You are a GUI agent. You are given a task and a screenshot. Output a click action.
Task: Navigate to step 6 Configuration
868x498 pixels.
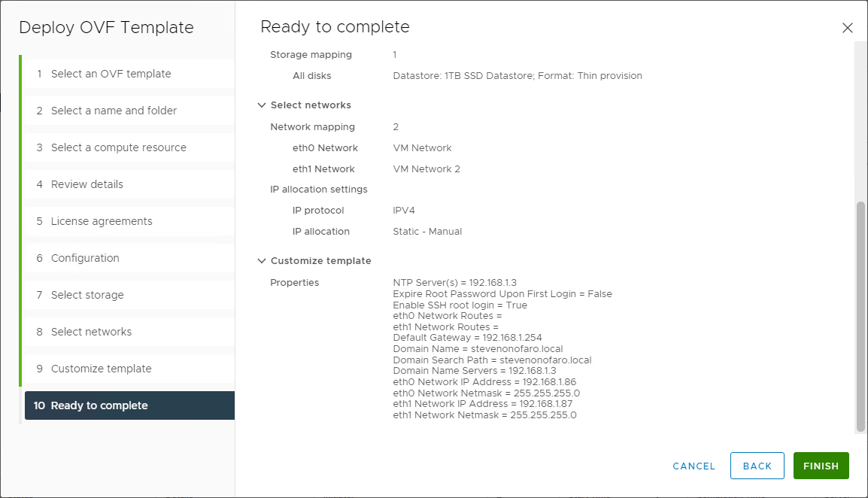click(x=85, y=258)
